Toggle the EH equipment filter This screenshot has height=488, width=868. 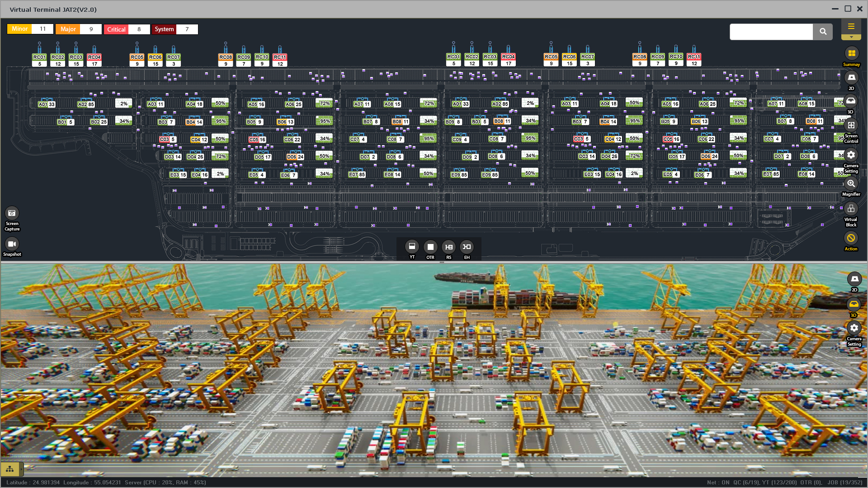pos(467,247)
